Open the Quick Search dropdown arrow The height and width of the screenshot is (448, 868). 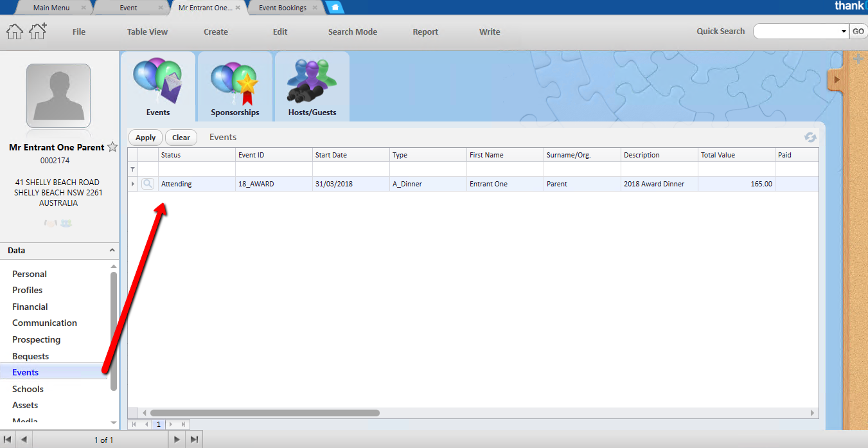844,31
